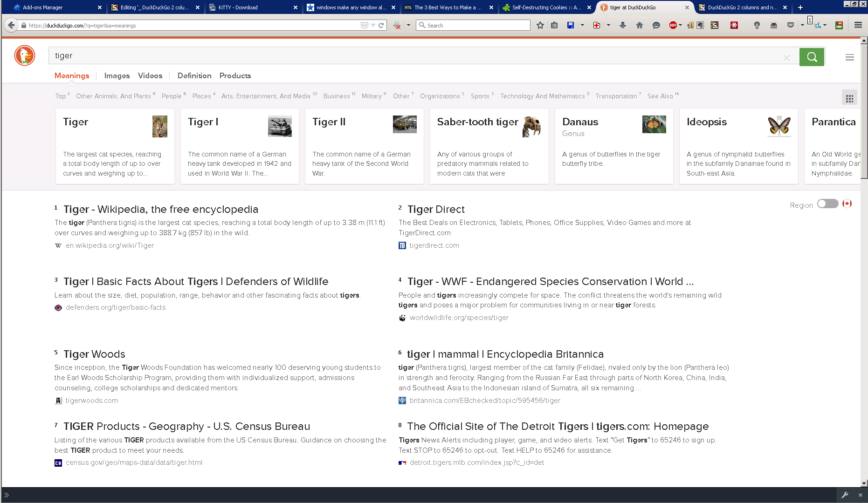
Task: Click the LastPass red asterisk icon
Action: [735, 25]
